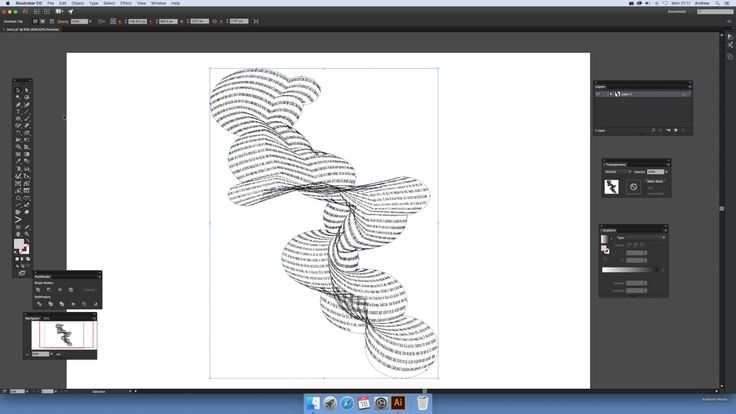This screenshot has width=736, height=414.
Task: Select the Lasso tool
Action: pyautogui.click(x=27, y=97)
